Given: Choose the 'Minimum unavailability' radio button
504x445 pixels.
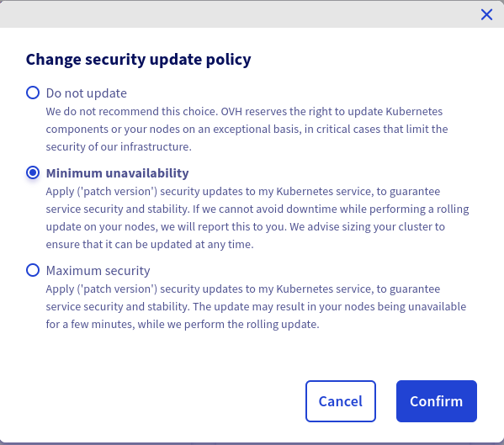Looking at the screenshot, I should [x=33, y=172].
